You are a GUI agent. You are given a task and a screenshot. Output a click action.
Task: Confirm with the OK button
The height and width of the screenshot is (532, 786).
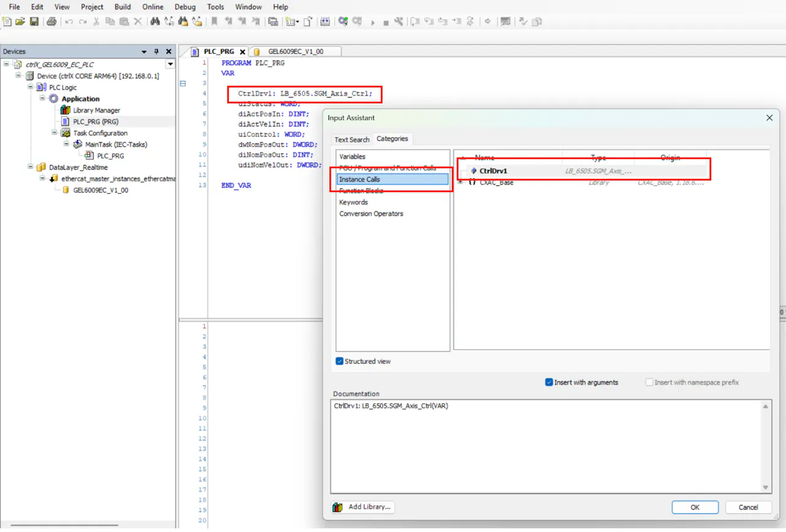point(695,507)
